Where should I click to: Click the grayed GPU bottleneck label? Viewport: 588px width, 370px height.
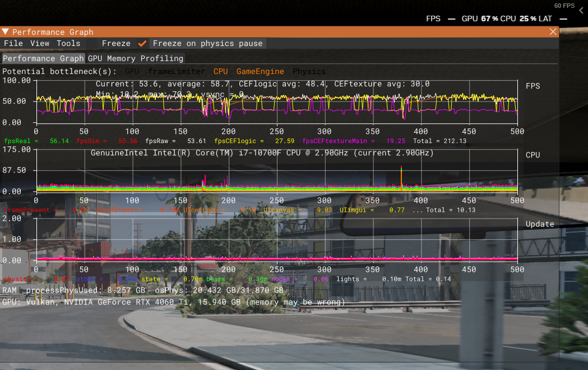[x=132, y=71]
